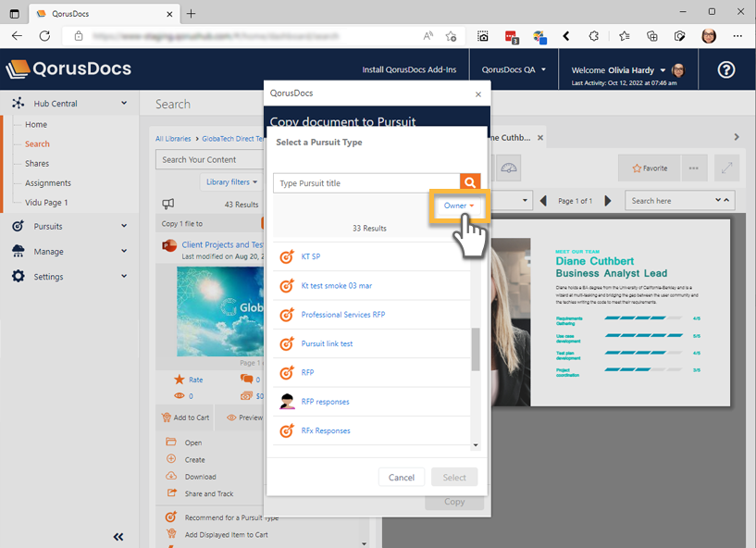
Task: Click the Select button in dialog
Action: click(454, 477)
